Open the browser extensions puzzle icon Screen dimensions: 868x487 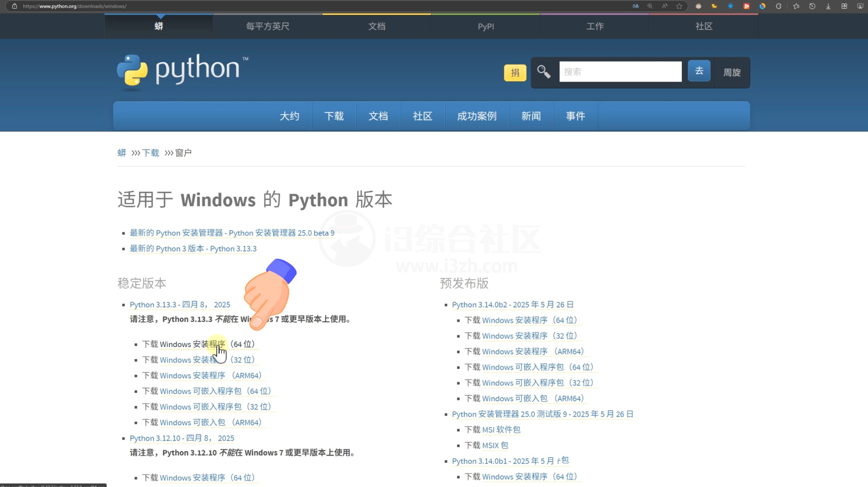pos(778,6)
